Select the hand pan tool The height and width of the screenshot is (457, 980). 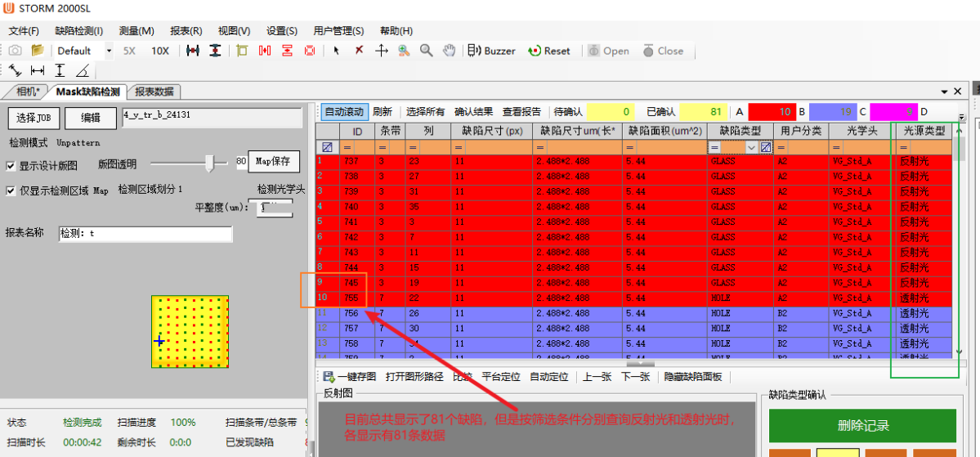pos(449,51)
